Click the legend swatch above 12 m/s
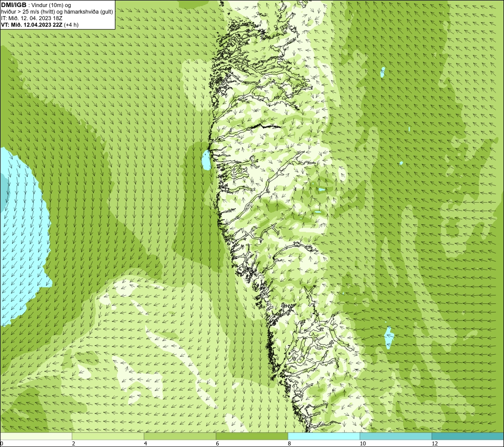This screenshot has height=447, width=504. pos(468,436)
